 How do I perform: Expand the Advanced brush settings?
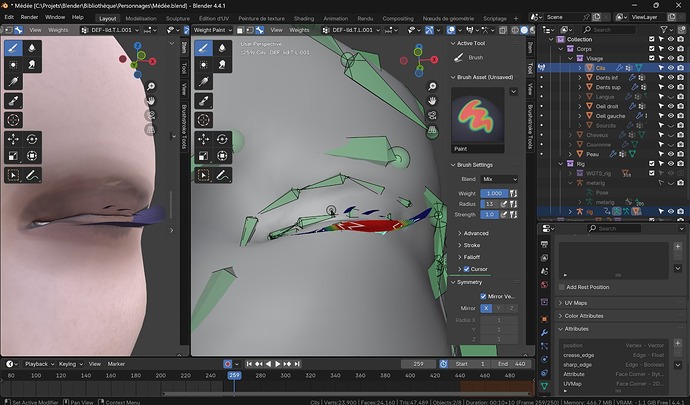point(476,233)
